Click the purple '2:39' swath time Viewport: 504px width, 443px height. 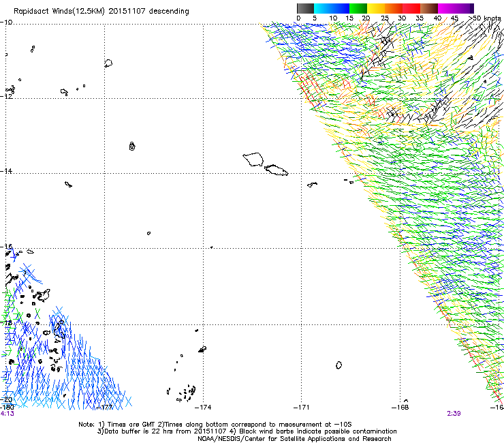454,414
